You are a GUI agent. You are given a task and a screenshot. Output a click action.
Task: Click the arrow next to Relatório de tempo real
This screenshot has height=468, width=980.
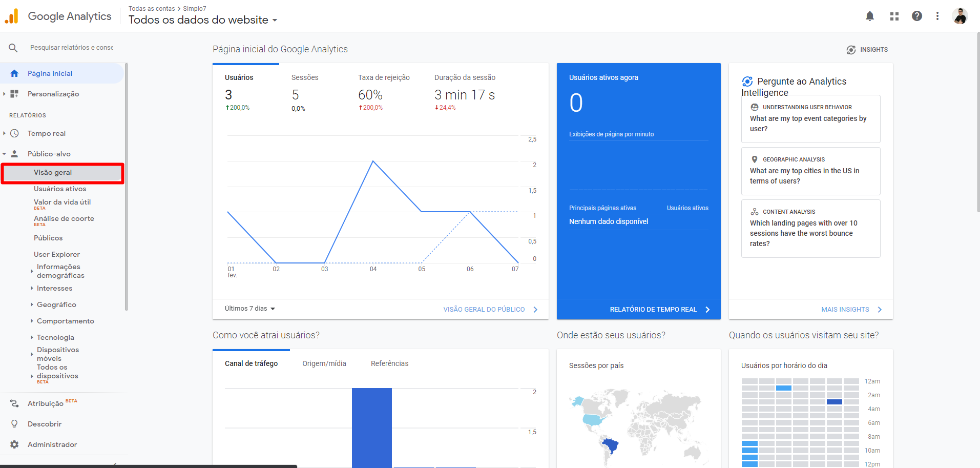point(707,310)
